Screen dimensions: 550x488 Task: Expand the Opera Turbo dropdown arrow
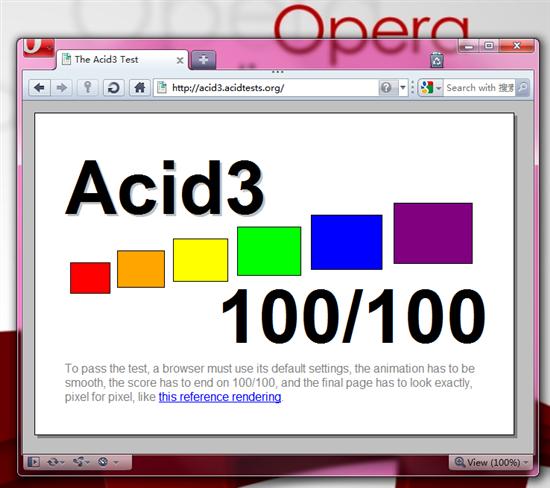pos(116,462)
